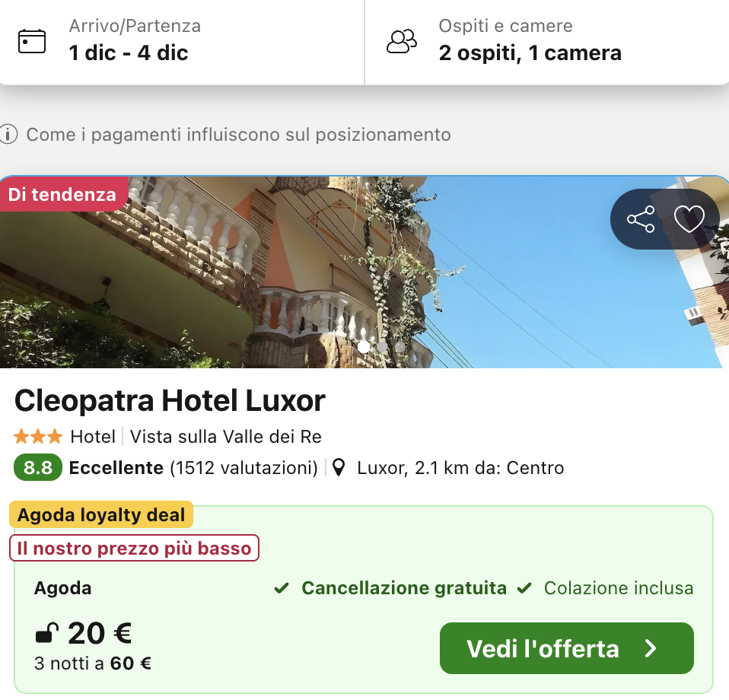Screen dimensions: 729x700
Task: Click the guests people icon
Action: point(402,41)
